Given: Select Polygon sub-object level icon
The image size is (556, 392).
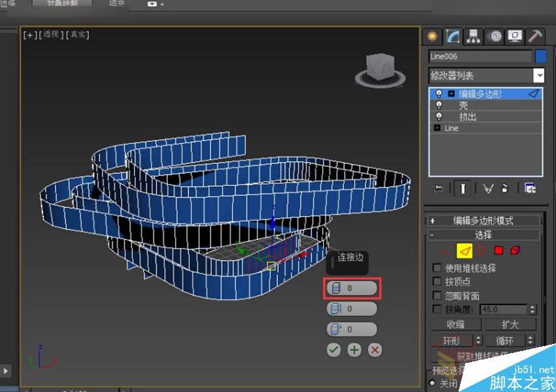Looking at the screenshot, I should pyautogui.click(x=498, y=250).
